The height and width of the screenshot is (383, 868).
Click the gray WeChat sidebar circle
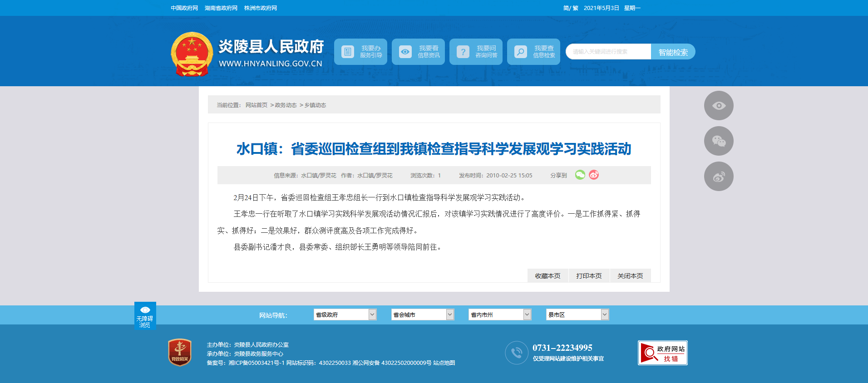tap(719, 141)
